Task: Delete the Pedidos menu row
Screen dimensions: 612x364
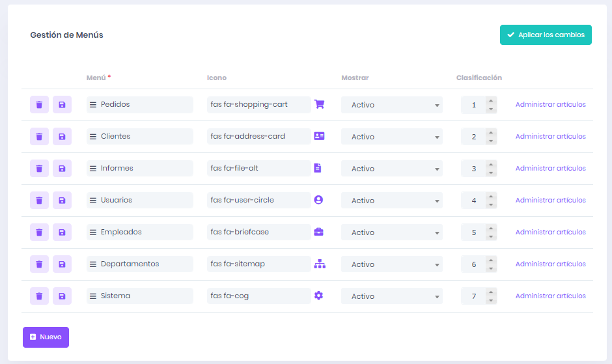Action: click(x=39, y=105)
